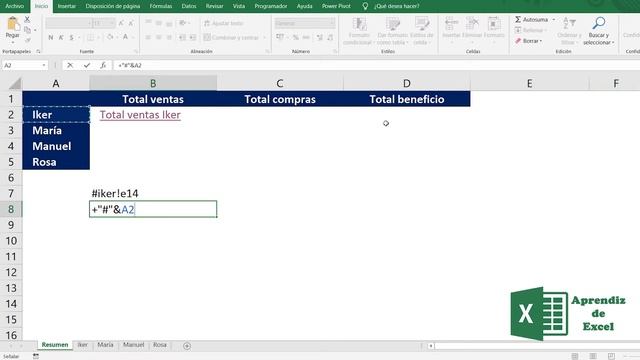Open the María sheet tab
Screen dimensions: 640x360
105,345
